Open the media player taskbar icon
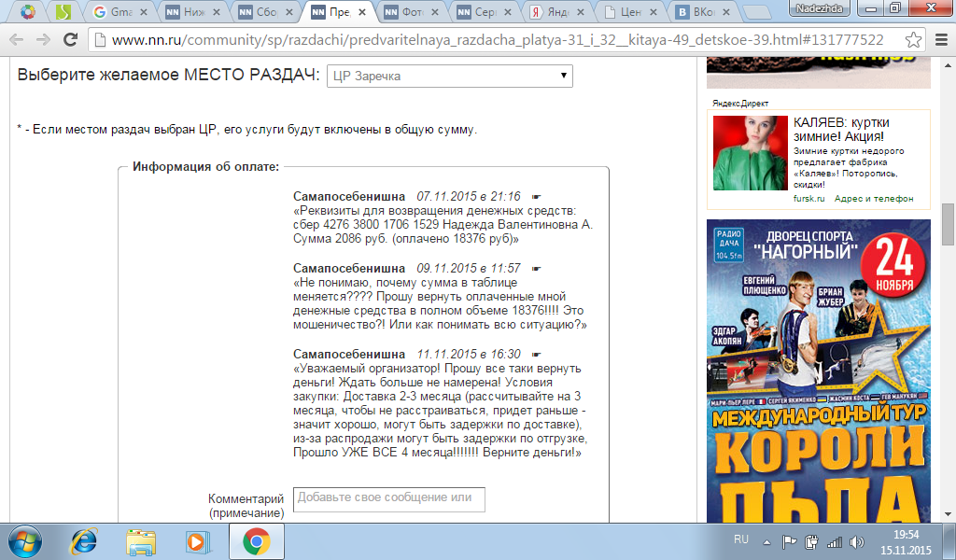 (x=198, y=541)
